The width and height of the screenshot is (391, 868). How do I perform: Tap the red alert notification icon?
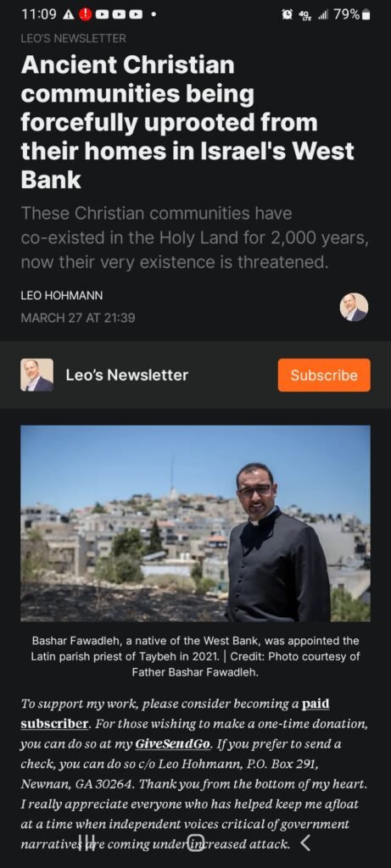tap(86, 15)
